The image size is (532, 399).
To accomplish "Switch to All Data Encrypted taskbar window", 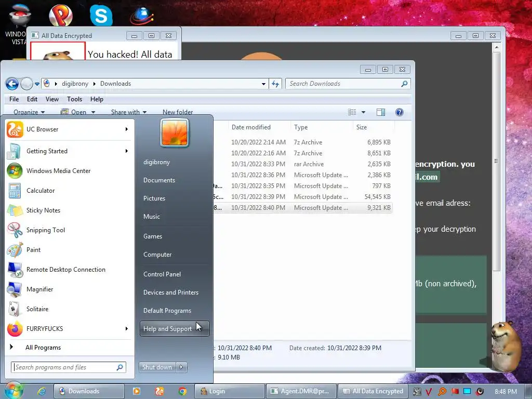I will 373,391.
